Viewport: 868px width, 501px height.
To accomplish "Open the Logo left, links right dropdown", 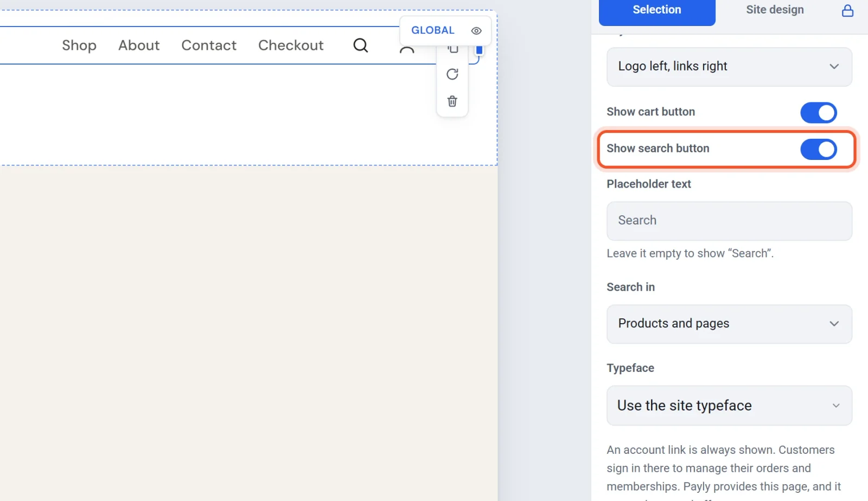I will click(x=729, y=67).
